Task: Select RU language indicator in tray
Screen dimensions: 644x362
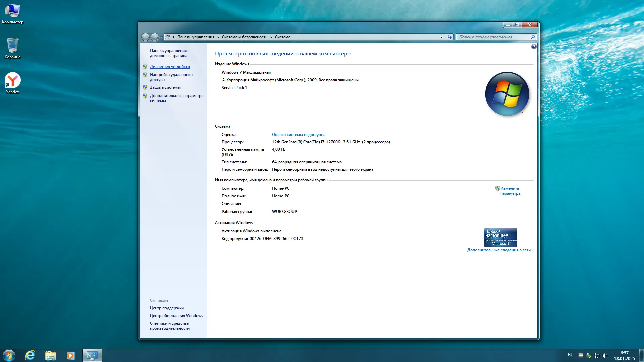Action: 571,355
